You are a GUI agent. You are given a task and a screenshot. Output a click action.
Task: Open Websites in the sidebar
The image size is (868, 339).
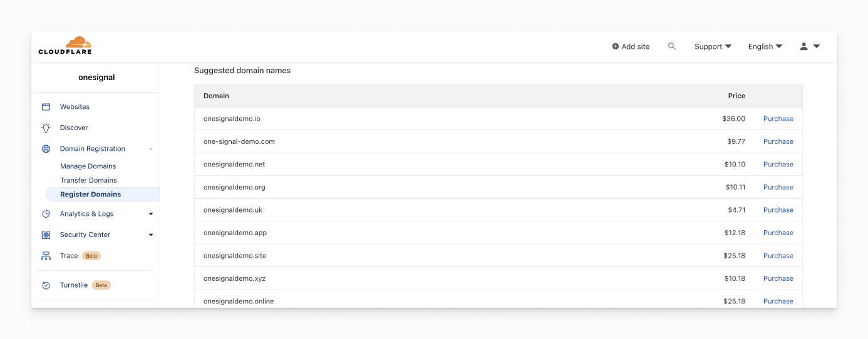coord(75,107)
